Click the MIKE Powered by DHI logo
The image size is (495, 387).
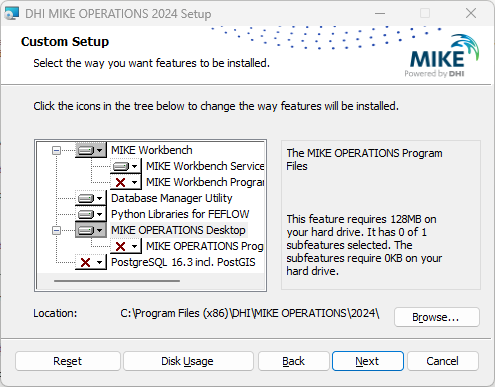[442, 56]
